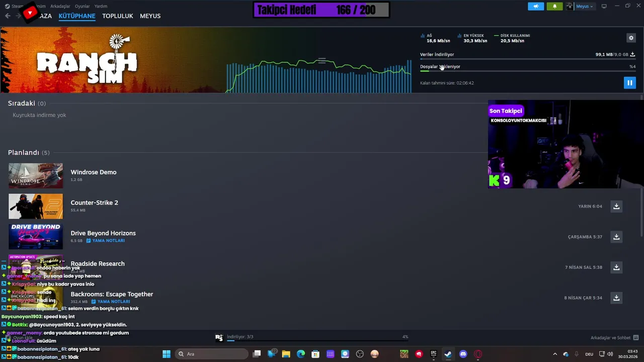Pause the Ranch Sim download
The height and width of the screenshot is (362, 644).
point(629,83)
